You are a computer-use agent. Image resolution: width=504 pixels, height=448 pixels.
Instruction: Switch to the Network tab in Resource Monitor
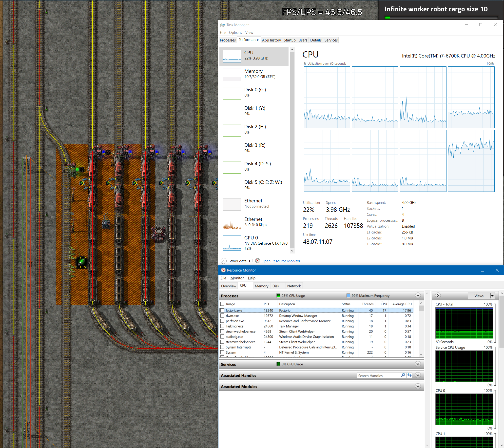[294, 286]
